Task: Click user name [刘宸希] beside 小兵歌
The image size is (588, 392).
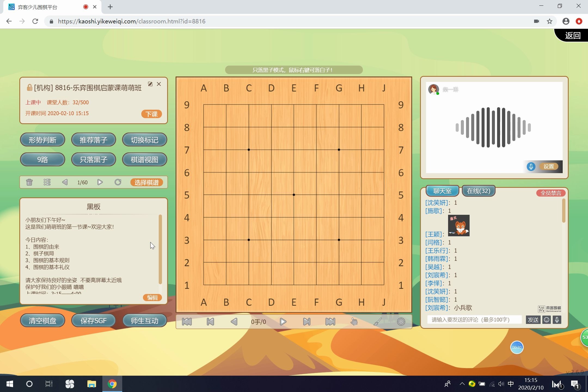Action: (437, 308)
